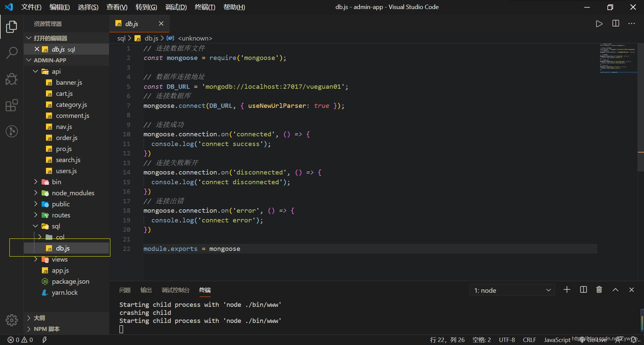Maximize the panel with the up chevron
Image resolution: width=644 pixels, height=345 pixels.
click(615, 290)
